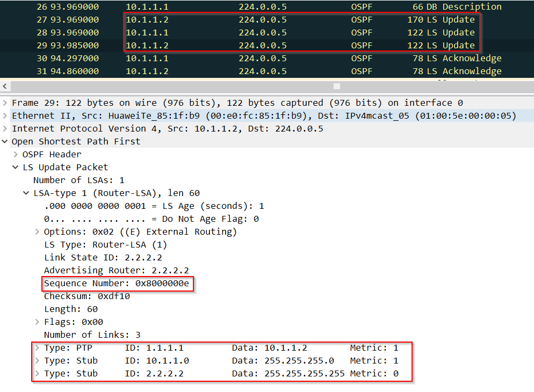The width and height of the screenshot is (534, 392).
Task: Select packet 26 DB Description row
Action: point(267,6)
